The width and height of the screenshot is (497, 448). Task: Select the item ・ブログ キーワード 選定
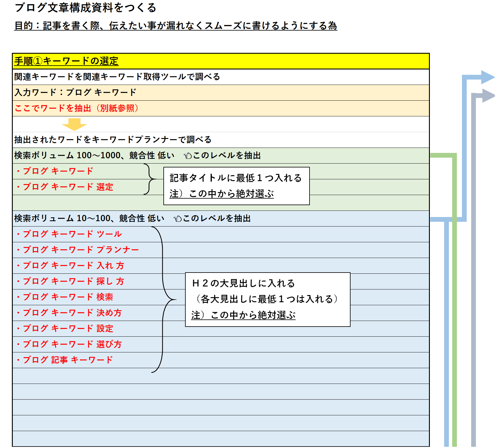(64, 187)
